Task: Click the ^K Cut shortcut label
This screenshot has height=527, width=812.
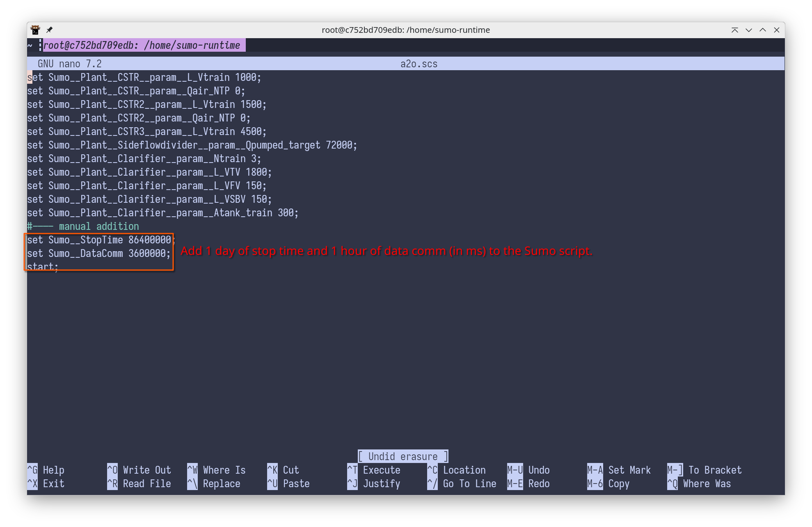Action: 283,470
